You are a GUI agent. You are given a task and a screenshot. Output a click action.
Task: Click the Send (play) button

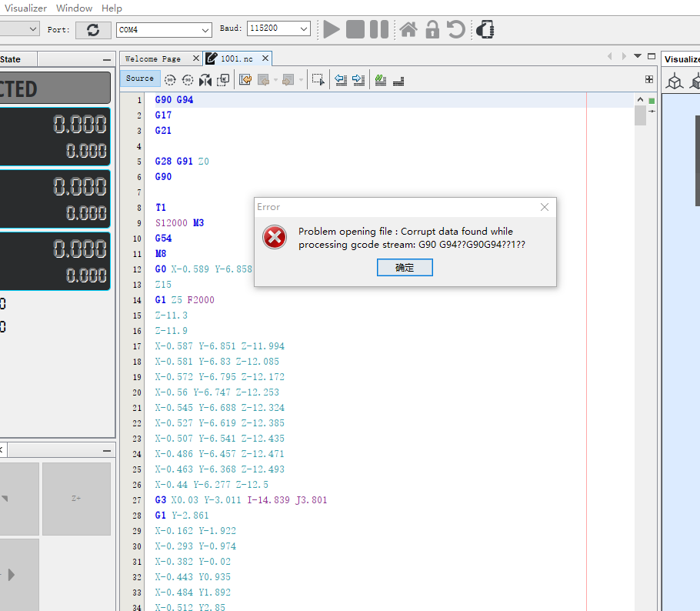click(332, 29)
